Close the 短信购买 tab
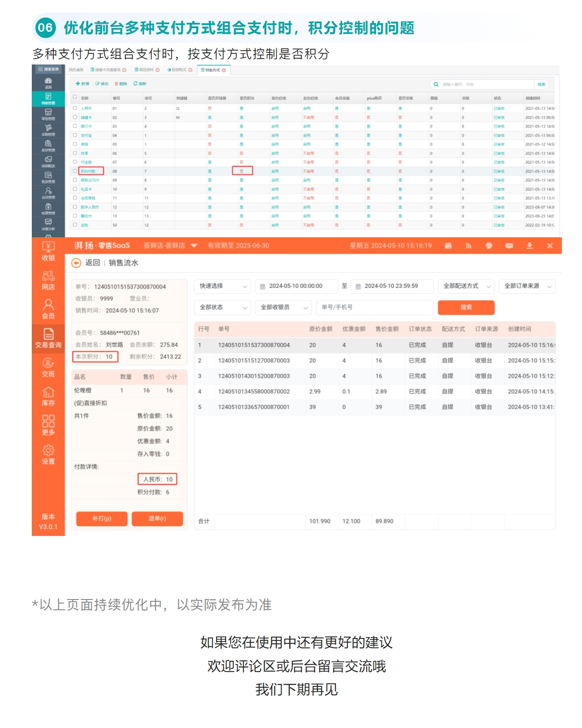 pos(190,70)
